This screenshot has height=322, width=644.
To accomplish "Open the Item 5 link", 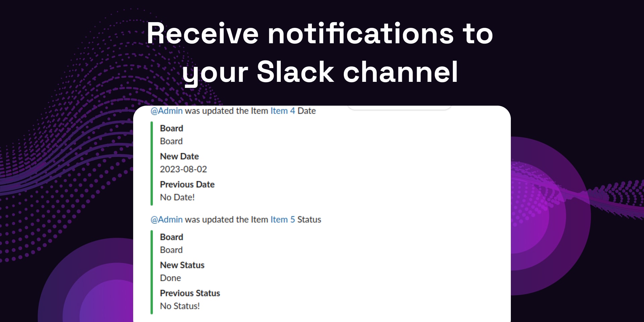I will pyautogui.click(x=283, y=220).
